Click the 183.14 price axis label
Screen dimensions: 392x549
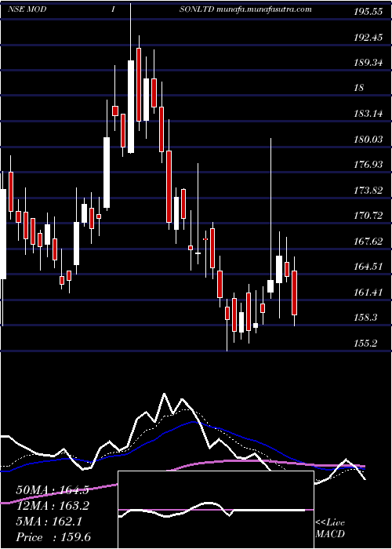point(368,114)
